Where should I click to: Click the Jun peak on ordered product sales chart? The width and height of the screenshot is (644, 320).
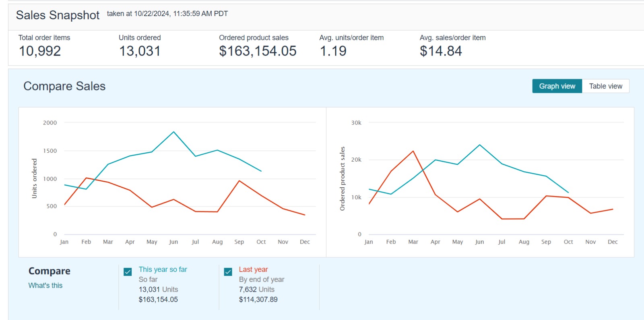[480, 145]
